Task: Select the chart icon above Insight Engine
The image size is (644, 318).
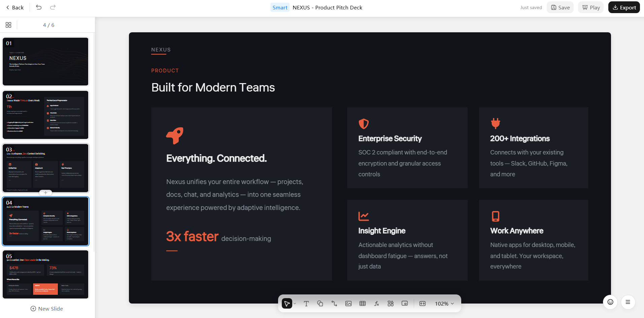Action: coord(364,216)
